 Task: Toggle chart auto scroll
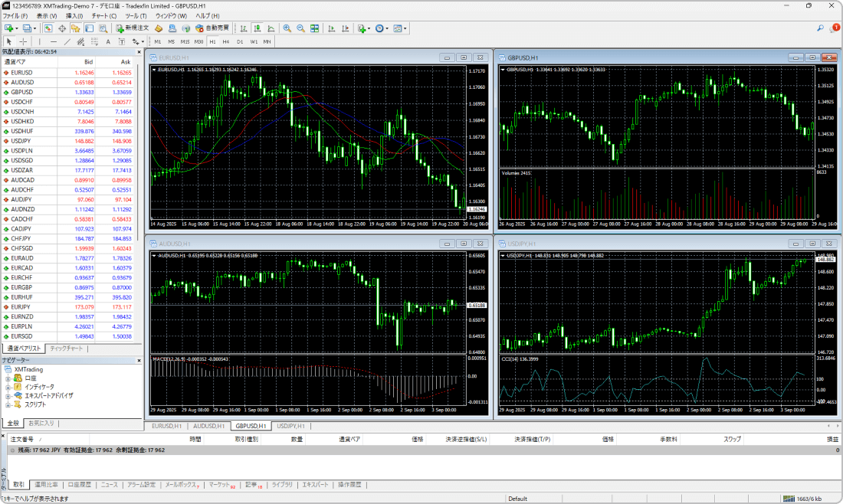[331, 28]
